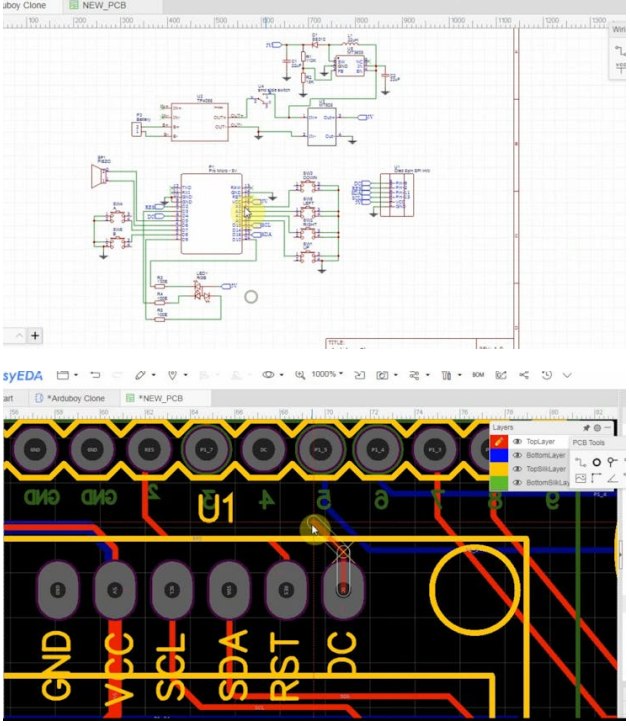Switch to the NEW_PCB tab in lower editor
Screen dimensions: 630x726
click(x=159, y=398)
